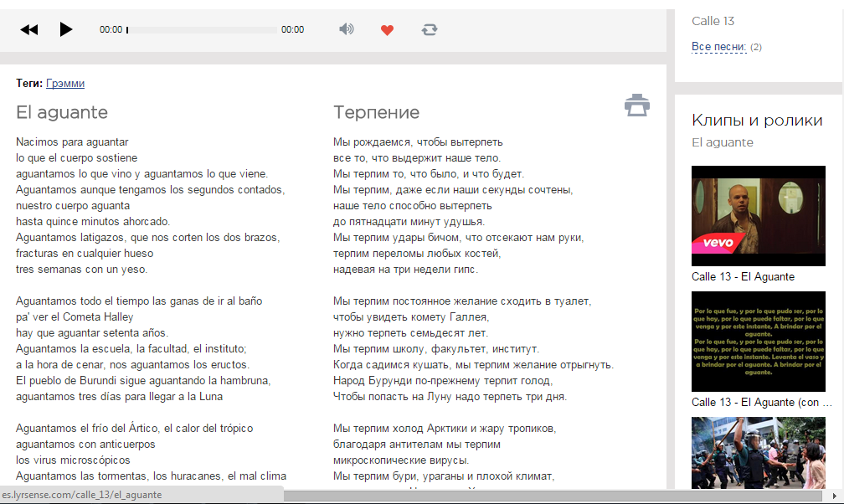Open the yellow-lyrics video thumbnail
Image resolution: width=844 pixels, height=504 pixels.
point(759,342)
